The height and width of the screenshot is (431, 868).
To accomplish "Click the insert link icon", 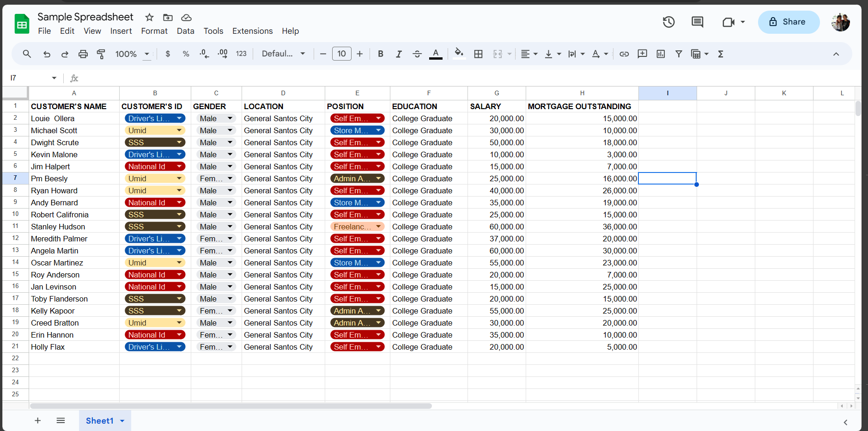I will [x=624, y=54].
